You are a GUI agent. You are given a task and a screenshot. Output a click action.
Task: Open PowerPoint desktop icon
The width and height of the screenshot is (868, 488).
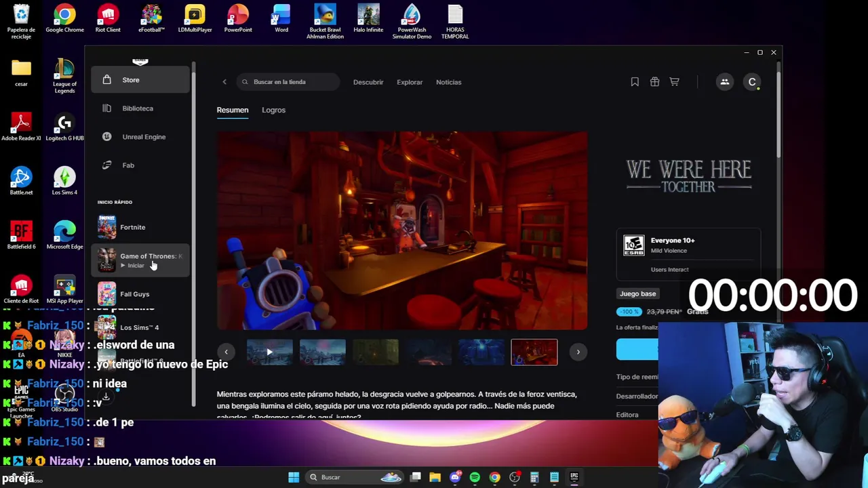[238, 19]
